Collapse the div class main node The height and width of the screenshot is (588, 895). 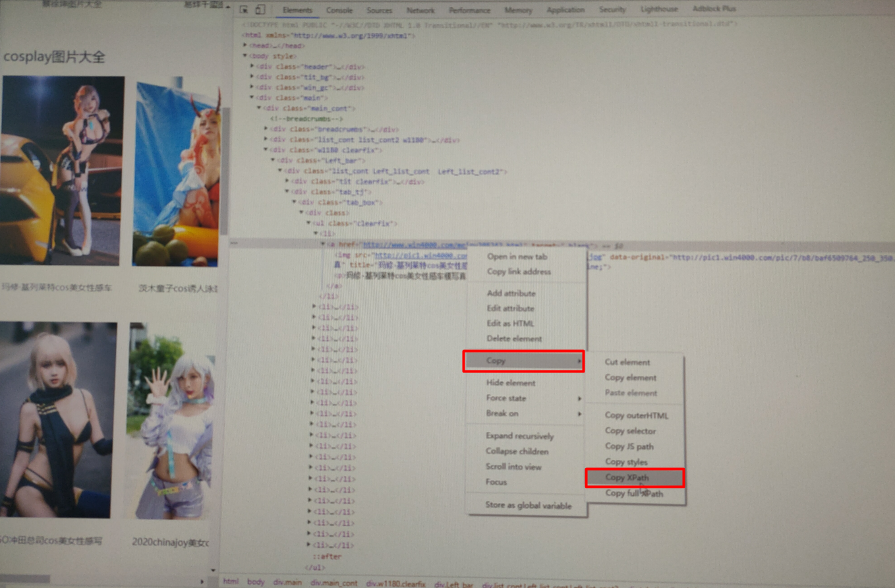(252, 98)
